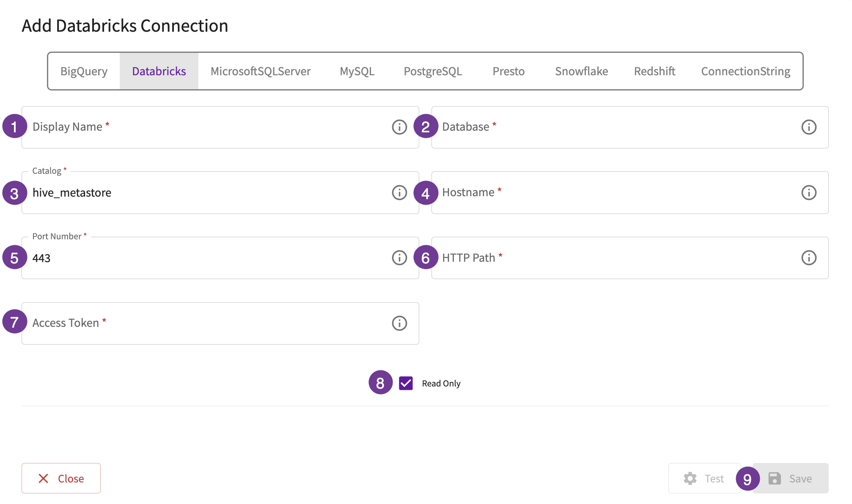Show the Catalog field info tooltip icon
Screen dimensions: 852x504
pos(399,192)
